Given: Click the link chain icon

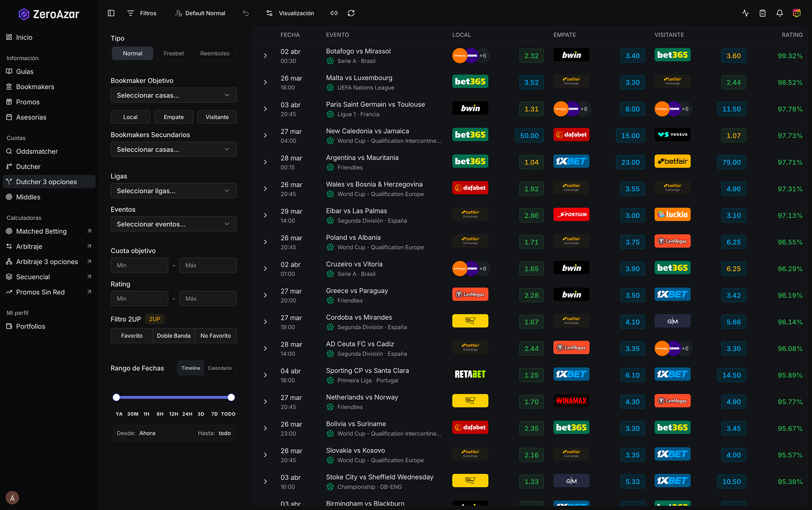Looking at the screenshot, I should [x=334, y=13].
